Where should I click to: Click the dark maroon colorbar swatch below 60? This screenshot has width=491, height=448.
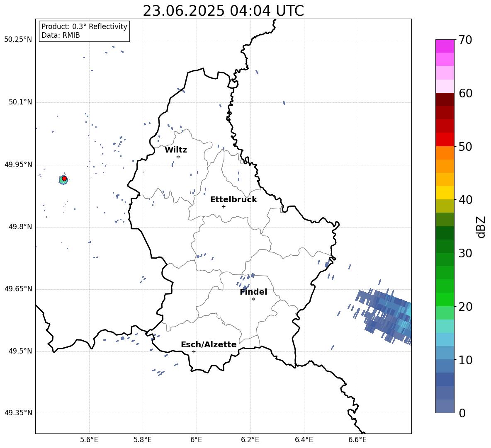[x=445, y=99]
